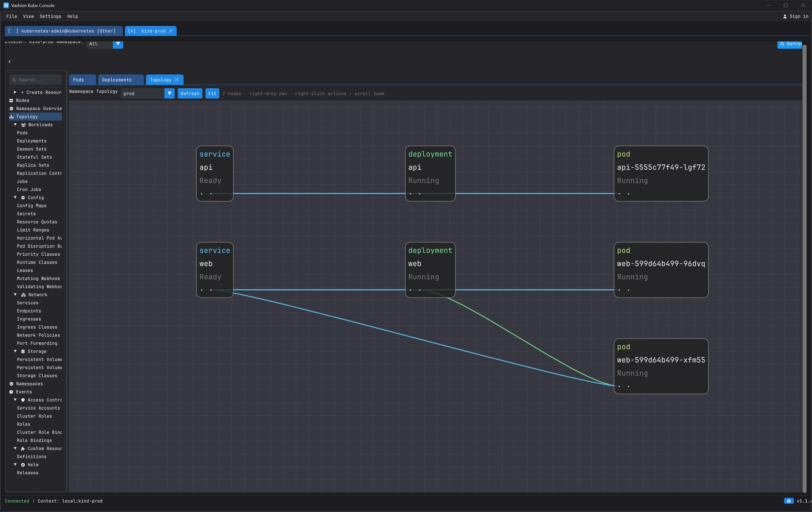Image resolution: width=812 pixels, height=512 pixels.
Task: Collapse the Helm section arrow
Action: coord(15,465)
